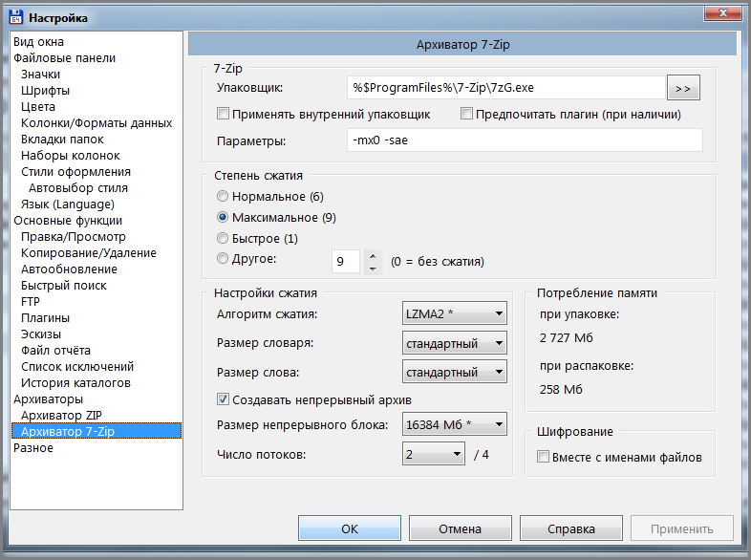This screenshot has width=751, height=560.
Task: Click the Total Commander icon in title bar
Action: tap(16, 16)
